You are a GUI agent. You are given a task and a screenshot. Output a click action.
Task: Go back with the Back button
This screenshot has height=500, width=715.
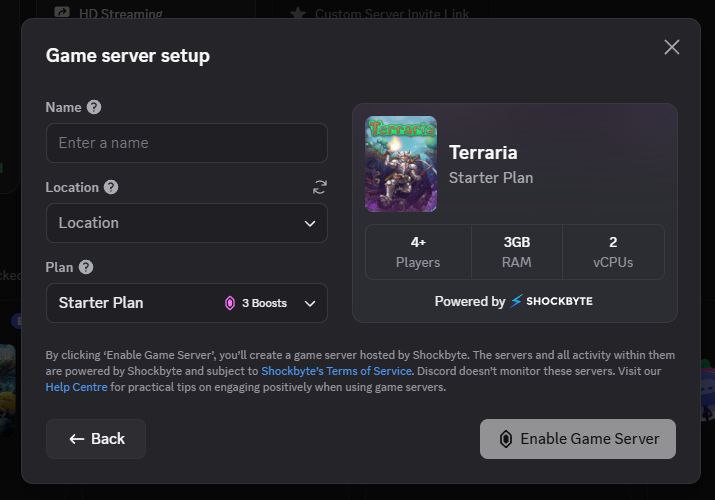pos(96,439)
